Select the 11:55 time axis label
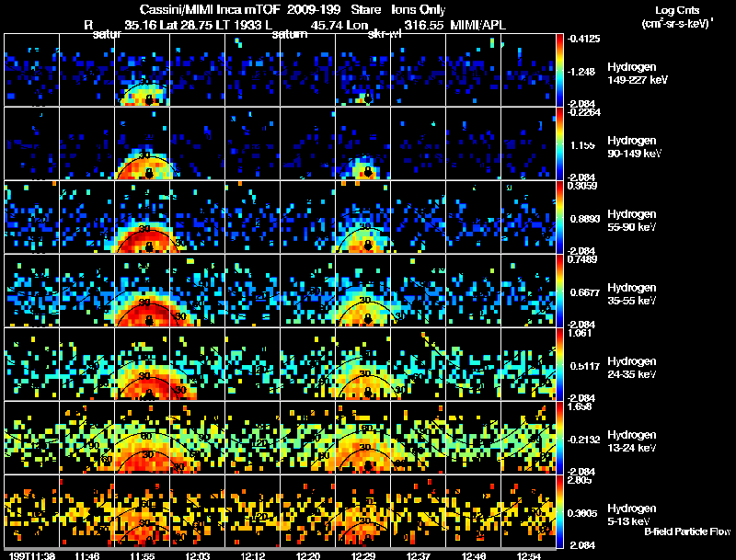Viewport: 736px width, 560px height. (x=143, y=555)
